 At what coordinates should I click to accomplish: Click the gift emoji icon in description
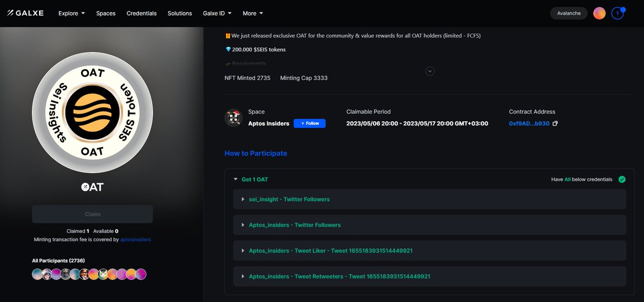[228, 35]
